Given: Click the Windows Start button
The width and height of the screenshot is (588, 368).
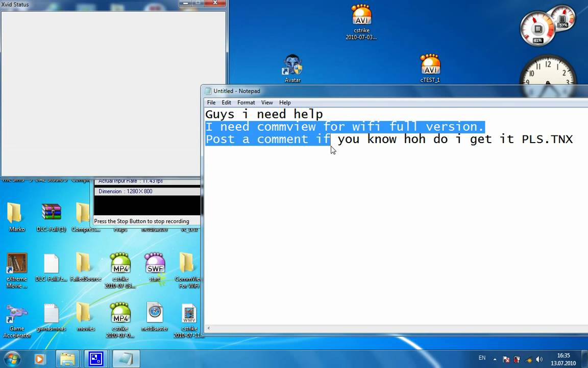Looking at the screenshot, I should (x=12, y=359).
